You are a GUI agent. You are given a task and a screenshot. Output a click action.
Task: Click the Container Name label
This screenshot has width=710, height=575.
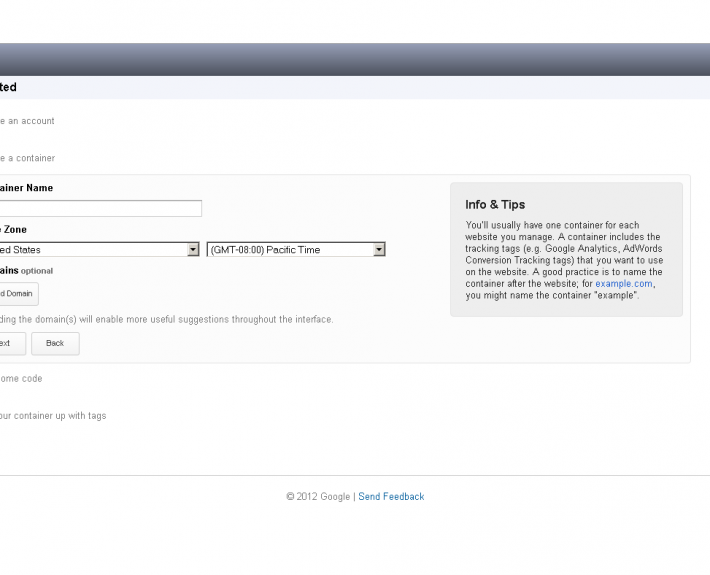27,188
